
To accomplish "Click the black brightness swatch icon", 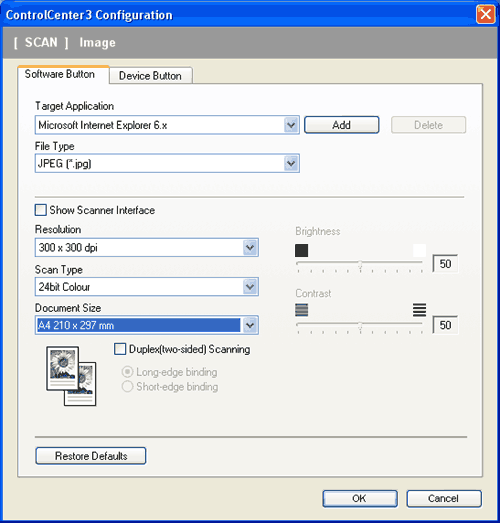I will [x=302, y=250].
